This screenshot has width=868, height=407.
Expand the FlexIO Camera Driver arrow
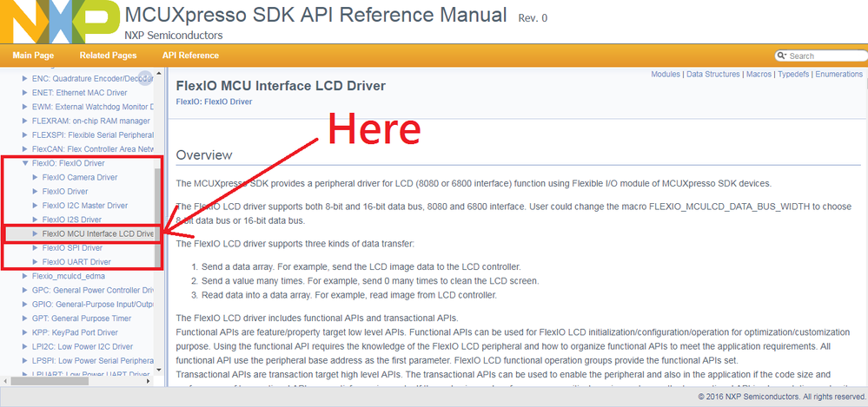click(x=36, y=178)
